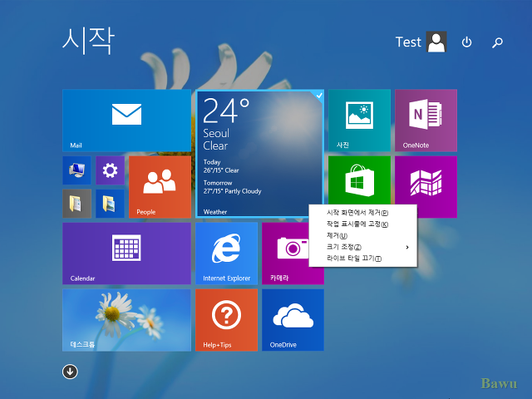Expand 크기 조정(Z) submenu

click(362, 247)
